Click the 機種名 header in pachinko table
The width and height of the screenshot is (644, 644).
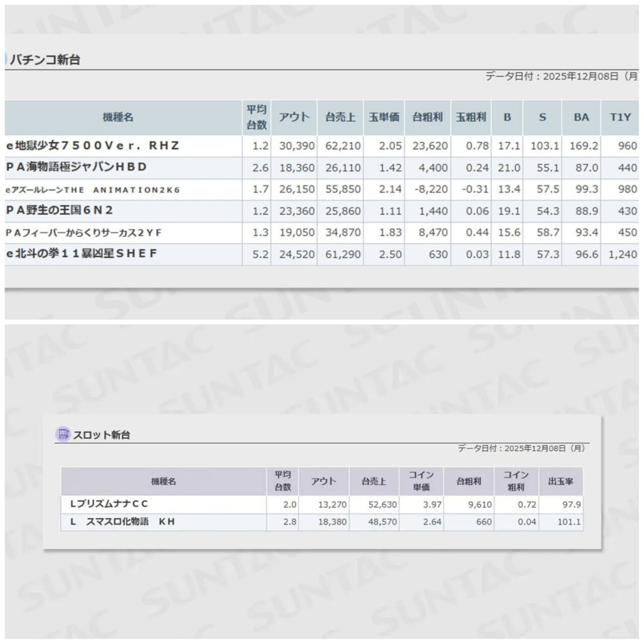tap(118, 117)
